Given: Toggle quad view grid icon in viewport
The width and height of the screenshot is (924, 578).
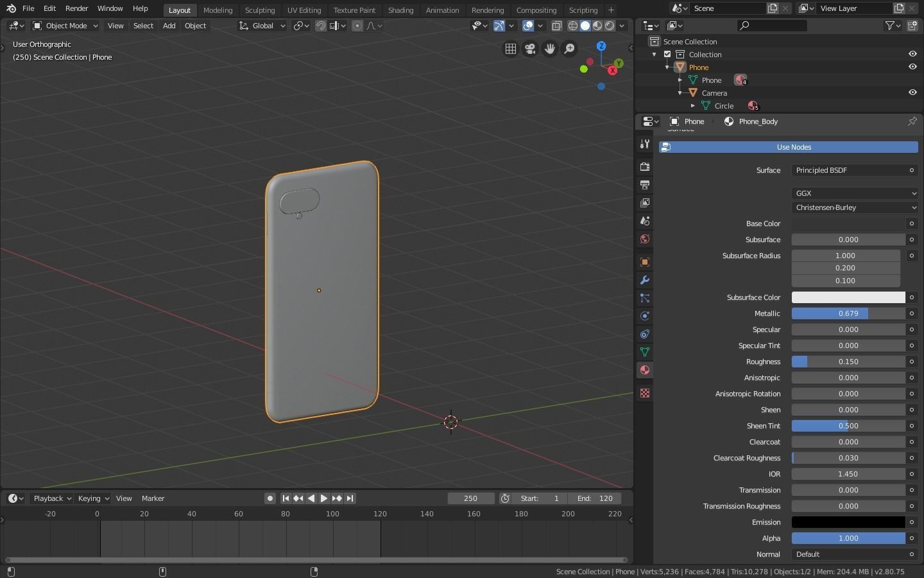Looking at the screenshot, I should click(x=511, y=49).
